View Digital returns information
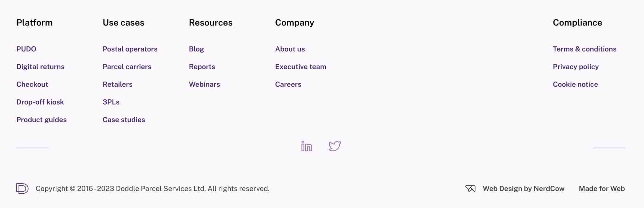The image size is (644, 208). coord(41,67)
